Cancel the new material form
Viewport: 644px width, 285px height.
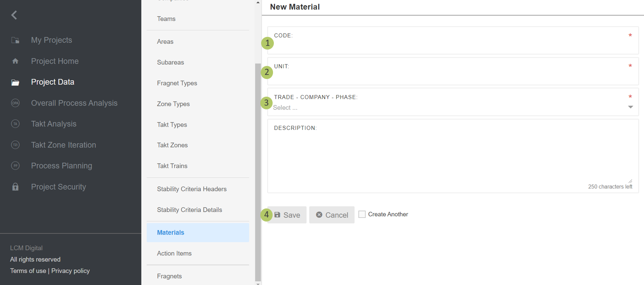(332, 215)
